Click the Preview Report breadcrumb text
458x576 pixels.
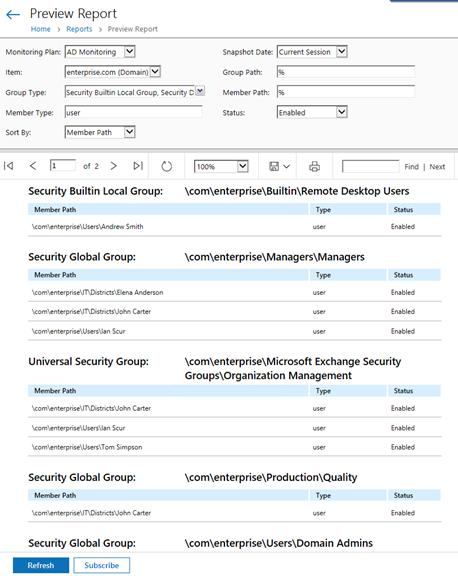pos(132,29)
